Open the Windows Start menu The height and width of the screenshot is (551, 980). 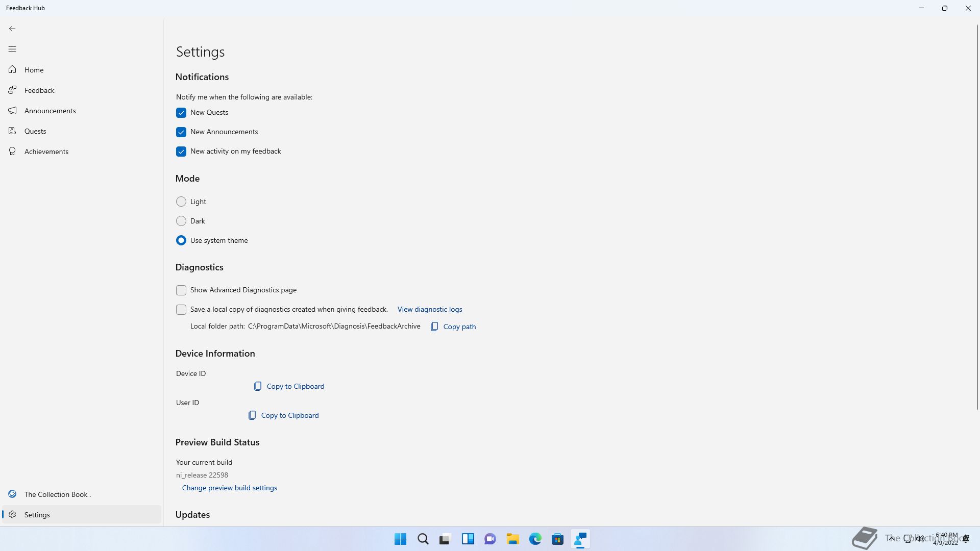pyautogui.click(x=401, y=539)
